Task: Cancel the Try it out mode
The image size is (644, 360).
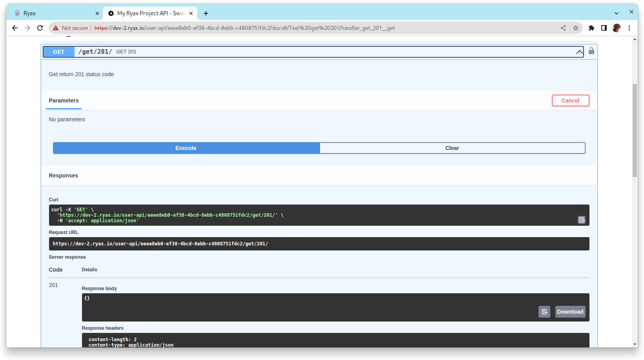Action: point(570,101)
